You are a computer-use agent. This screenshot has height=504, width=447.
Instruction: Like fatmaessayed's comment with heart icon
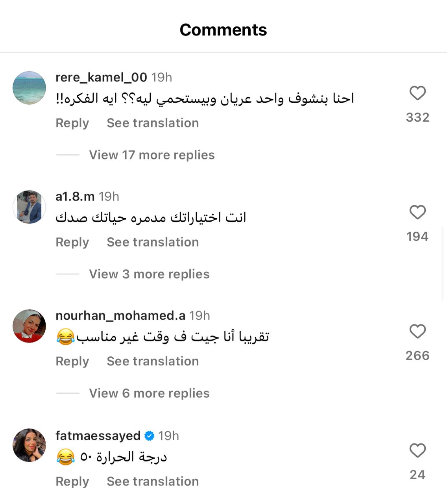tap(417, 450)
